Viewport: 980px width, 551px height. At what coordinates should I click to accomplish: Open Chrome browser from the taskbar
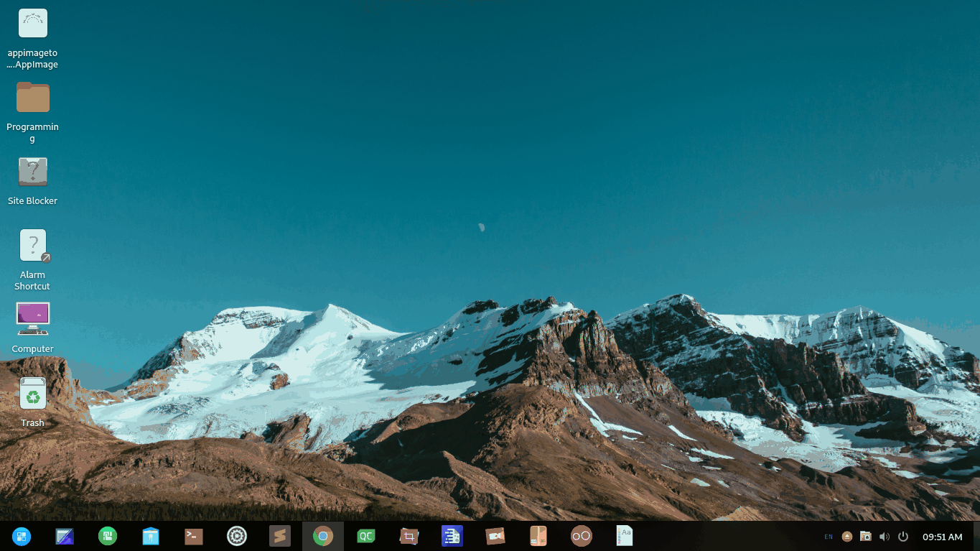pos(323,536)
